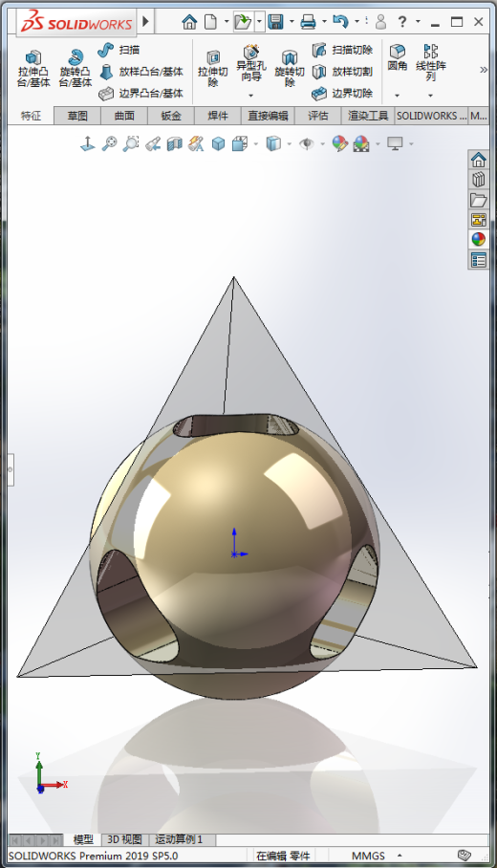This screenshot has height=868, width=497.
Task: Open the Edit Appearance color ball icon
Action: 340,144
